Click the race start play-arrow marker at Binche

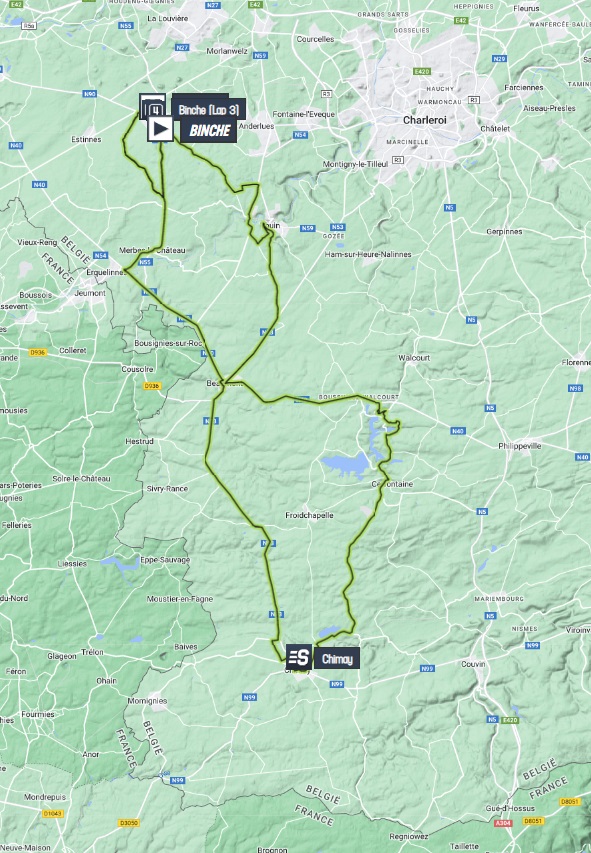[160, 129]
